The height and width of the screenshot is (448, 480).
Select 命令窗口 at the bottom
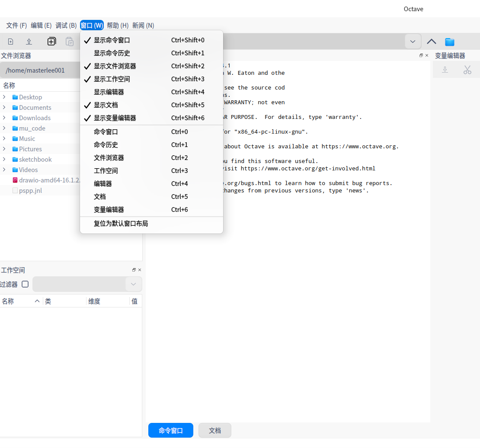(x=170, y=430)
